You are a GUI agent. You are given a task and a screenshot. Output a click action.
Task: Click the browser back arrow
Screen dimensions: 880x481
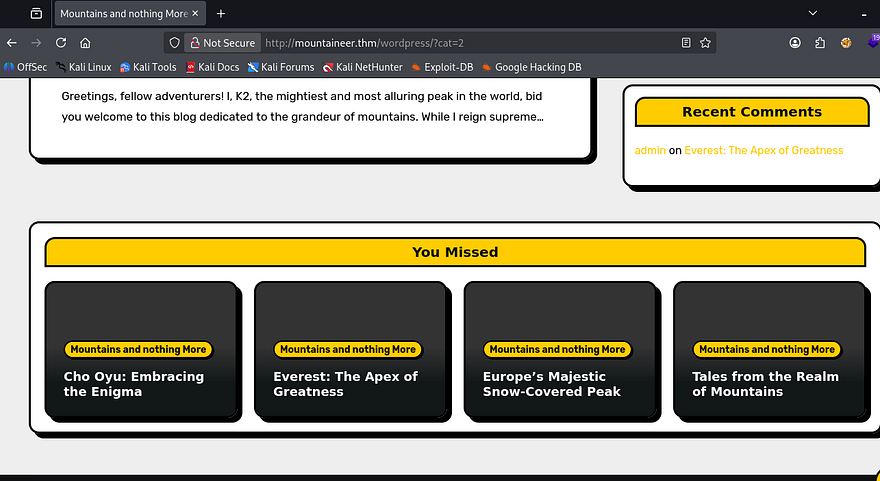(12, 43)
